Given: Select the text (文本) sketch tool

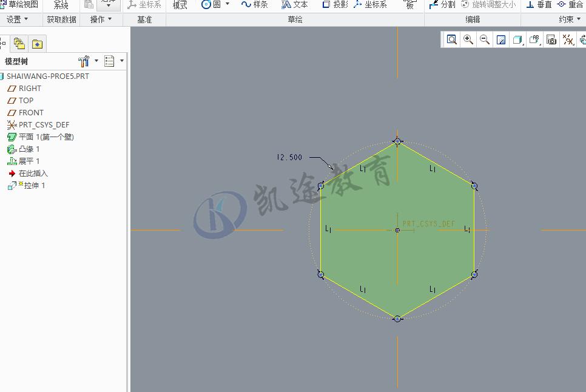Looking at the screenshot, I should coord(295,5).
